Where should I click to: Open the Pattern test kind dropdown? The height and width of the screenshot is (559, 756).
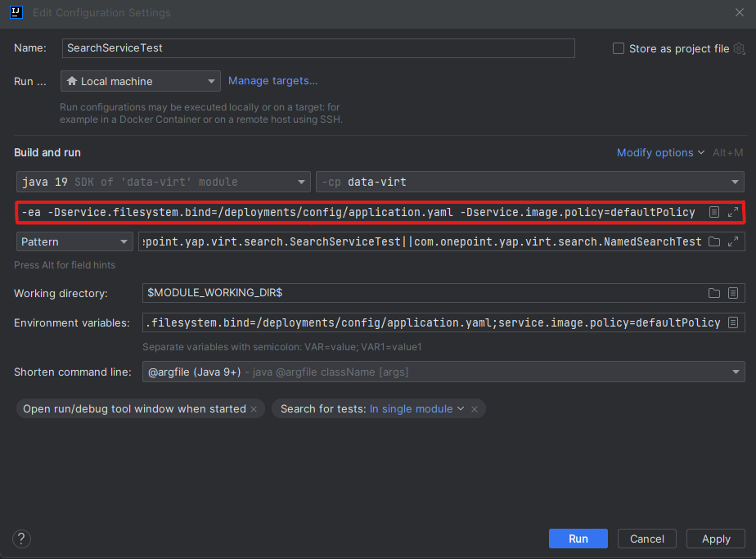(x=74, y=241)
